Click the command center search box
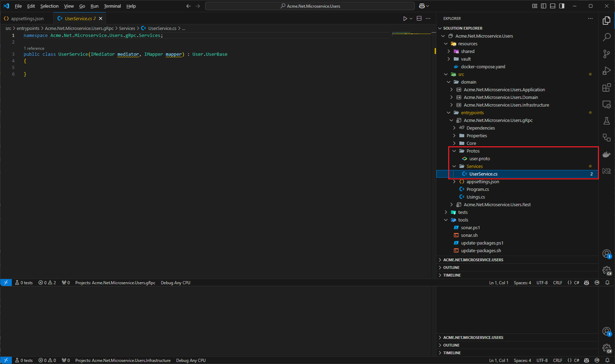Image resolution: width=615 pixels, height=364 pixels. [x=310, y=6]
